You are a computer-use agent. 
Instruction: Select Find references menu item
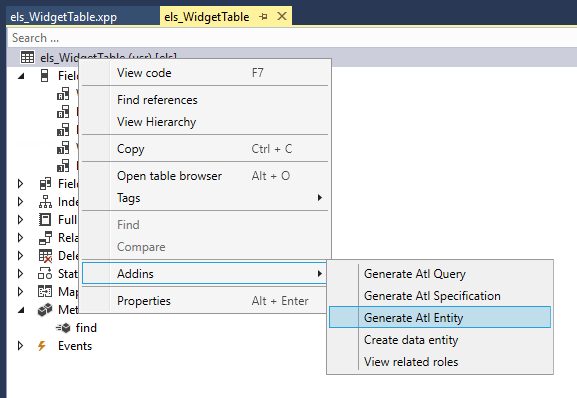tap(205, 100)
